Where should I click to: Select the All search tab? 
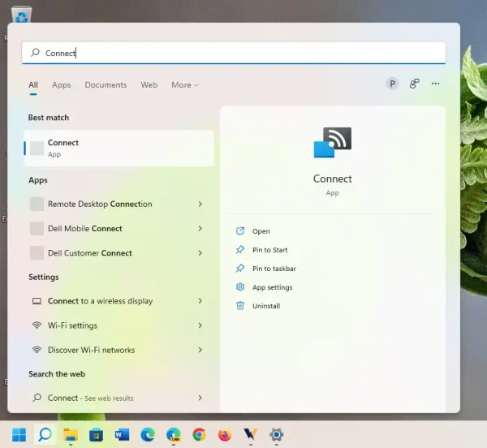pos(33,84)
